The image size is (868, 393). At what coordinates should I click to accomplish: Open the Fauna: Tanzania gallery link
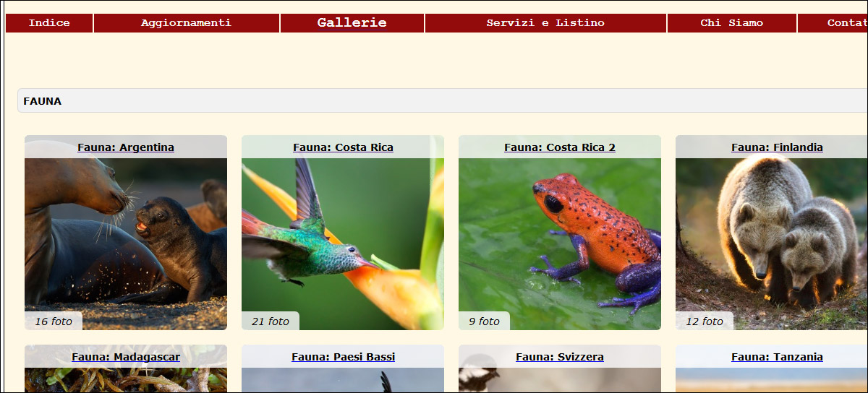coord(777,357)
